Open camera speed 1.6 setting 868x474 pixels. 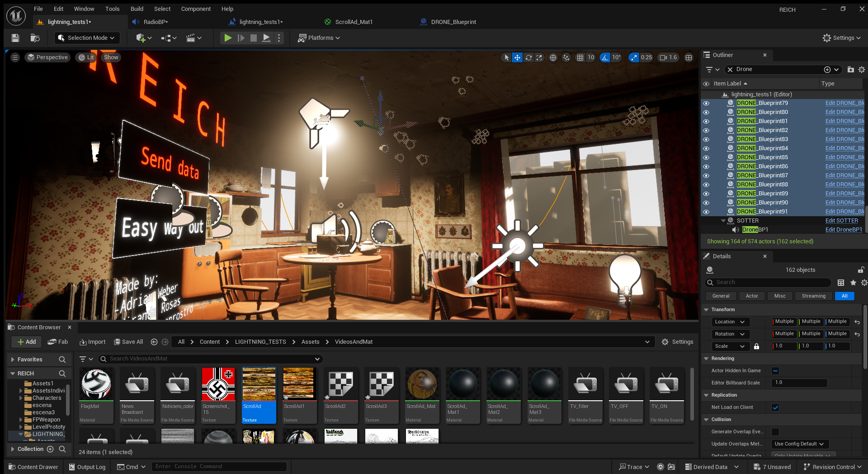(668, 57)
